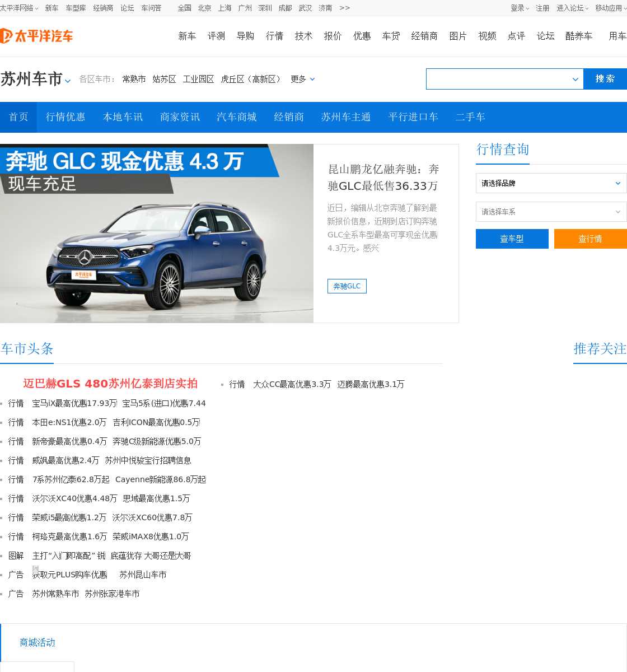The image size is (627, 672).
Task: Open search box suggestion arrow
Action: tap(575, 79)
